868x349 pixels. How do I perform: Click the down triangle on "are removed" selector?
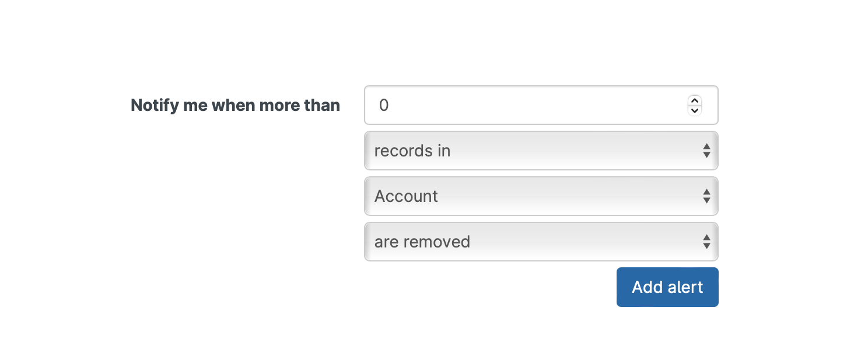[x=706, y=246]
